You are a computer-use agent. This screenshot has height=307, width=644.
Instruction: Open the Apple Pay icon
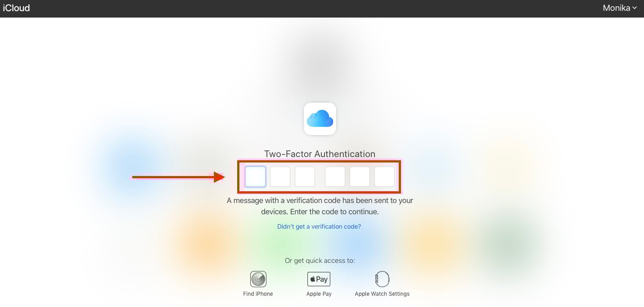(319, 279)
